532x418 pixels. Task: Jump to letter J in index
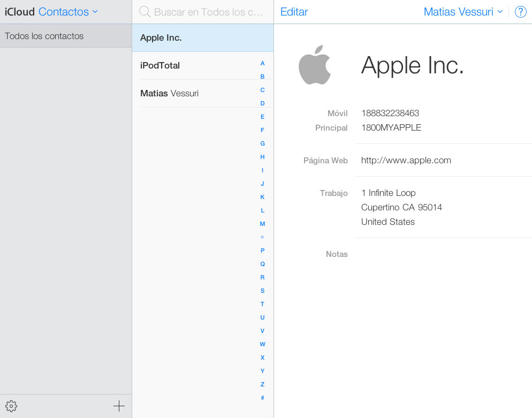click(x=262, y=184)
